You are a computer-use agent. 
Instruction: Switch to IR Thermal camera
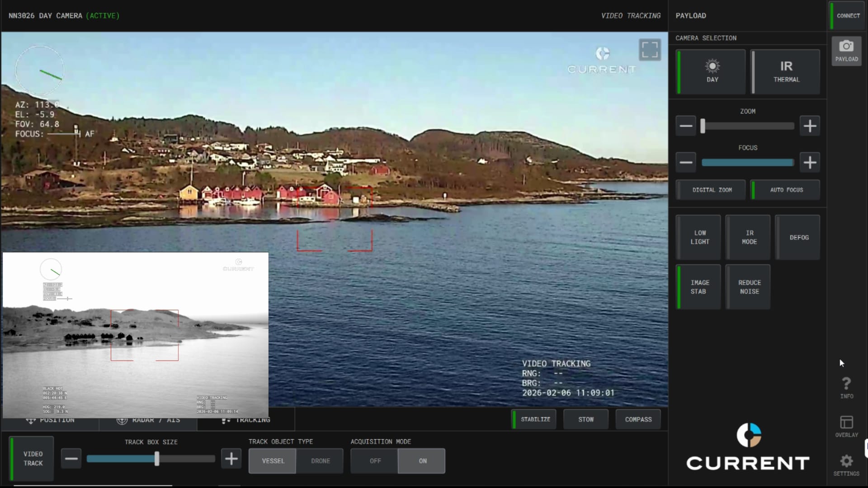tap(786, 72)
